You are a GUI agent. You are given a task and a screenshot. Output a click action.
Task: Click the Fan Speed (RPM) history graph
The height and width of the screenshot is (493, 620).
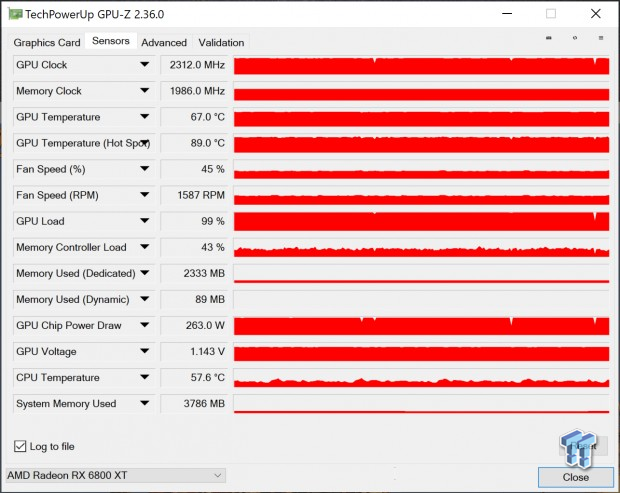422,195
